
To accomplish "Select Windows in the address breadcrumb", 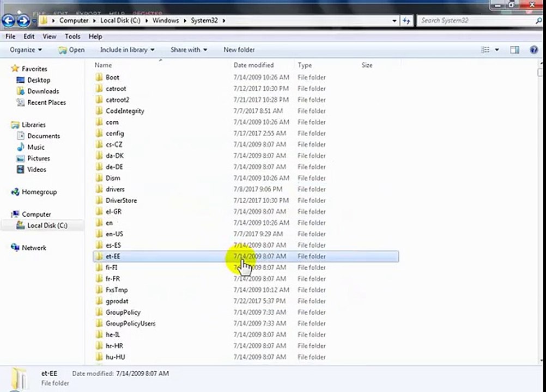I will [166, 21].
